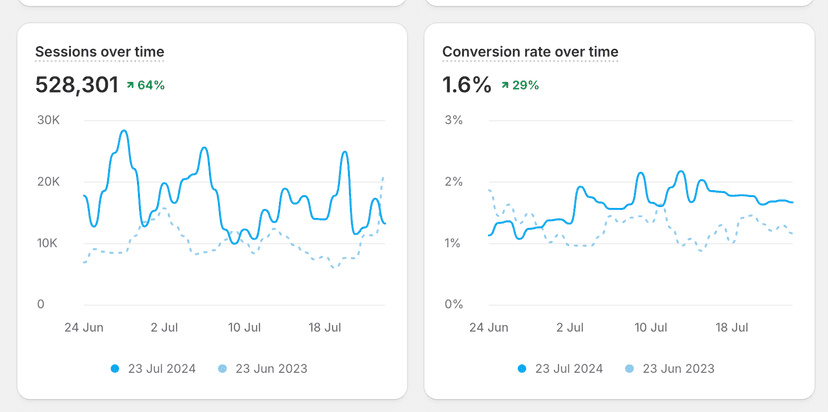Click the 528,301 sessions total
The image size is (828, 412).
point(77,85)
